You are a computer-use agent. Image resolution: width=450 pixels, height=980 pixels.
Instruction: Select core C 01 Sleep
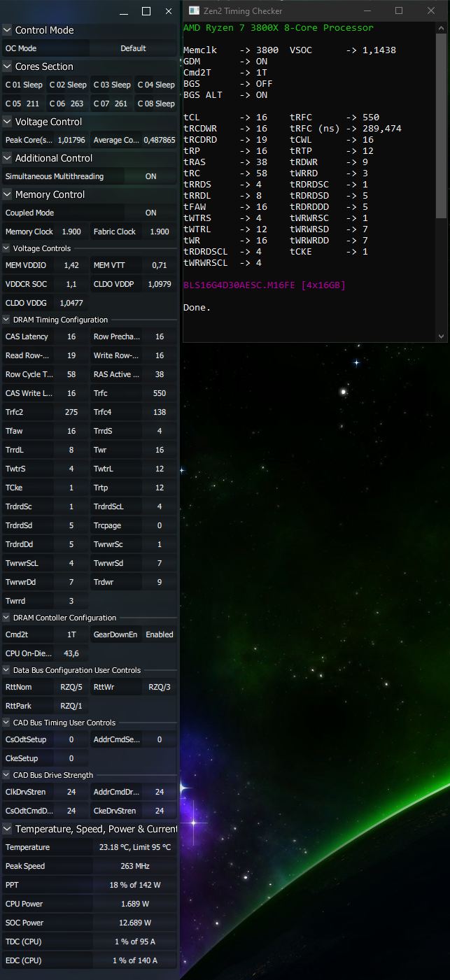click(x=24, y=85)
